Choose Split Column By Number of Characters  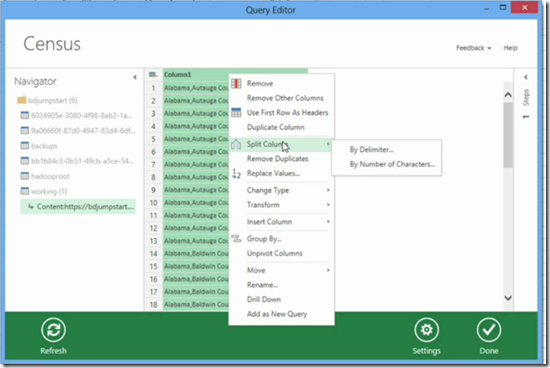click(x=392, y=164)
